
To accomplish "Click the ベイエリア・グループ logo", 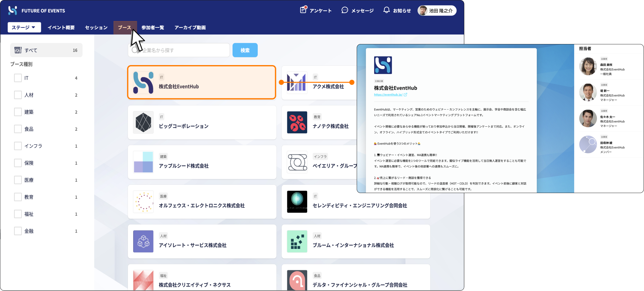I will (x=297, y=162).
